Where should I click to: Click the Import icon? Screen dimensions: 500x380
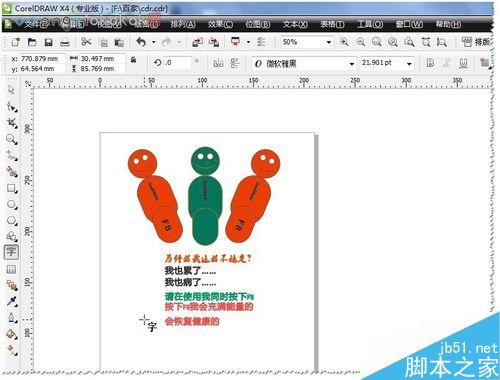(x=197, y=42)
